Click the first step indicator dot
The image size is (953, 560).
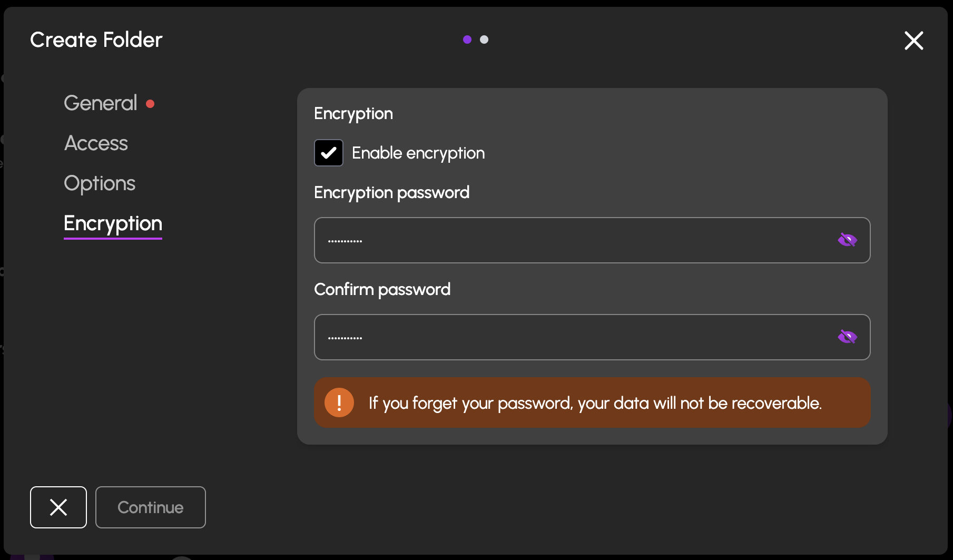467,39
